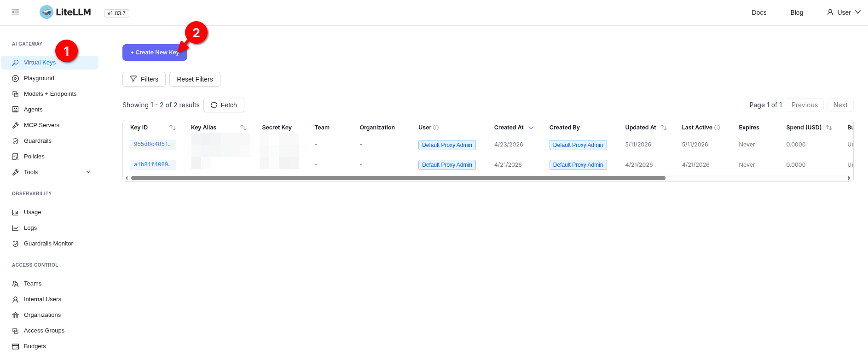Click the horizontal table scrollbar

pyautogui.click(x=398, y=178)
